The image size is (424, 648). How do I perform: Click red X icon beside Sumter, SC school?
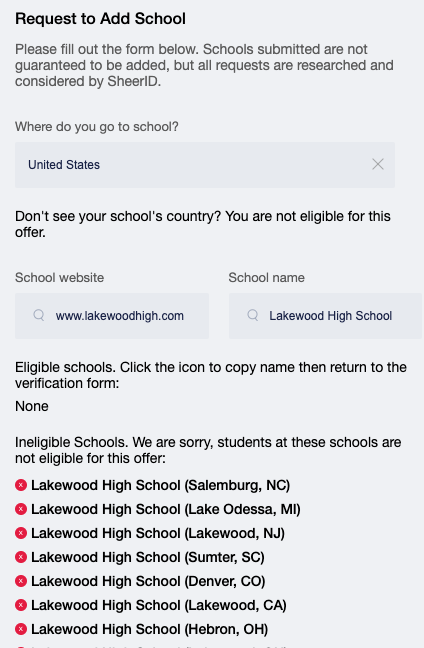[x=21, y=557]
